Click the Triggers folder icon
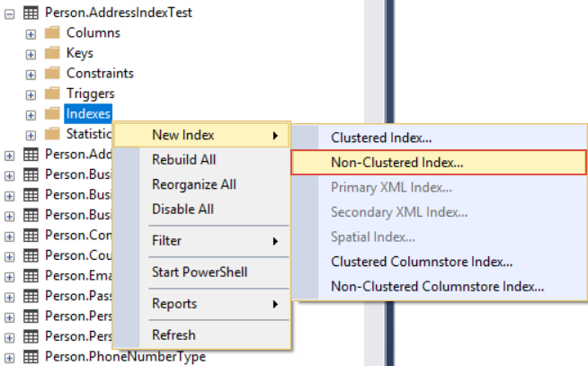588x366 pixels. click(x=52, y=94)
